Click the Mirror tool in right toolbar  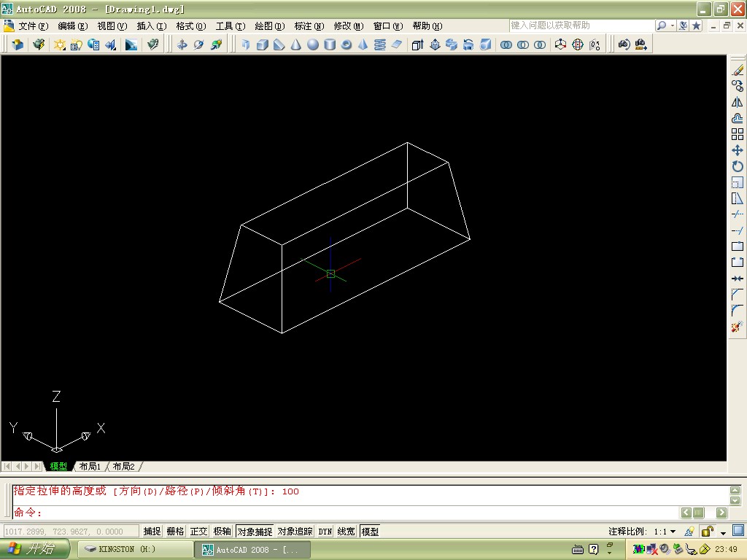tap(738, 102)
